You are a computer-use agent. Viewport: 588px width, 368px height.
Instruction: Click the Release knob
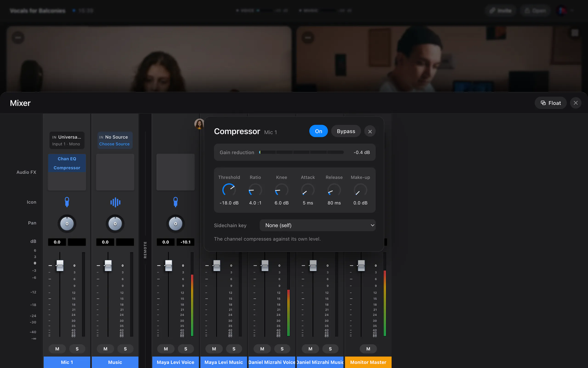coord(334,190)
